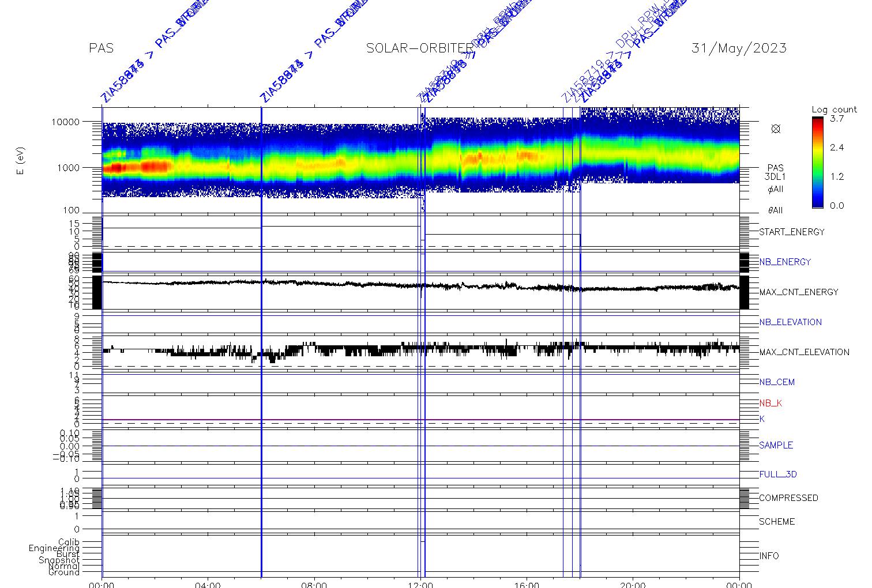Click the 'E (eV)' axis label
This screenshot has height=588, width=872.
coord(21,161)
